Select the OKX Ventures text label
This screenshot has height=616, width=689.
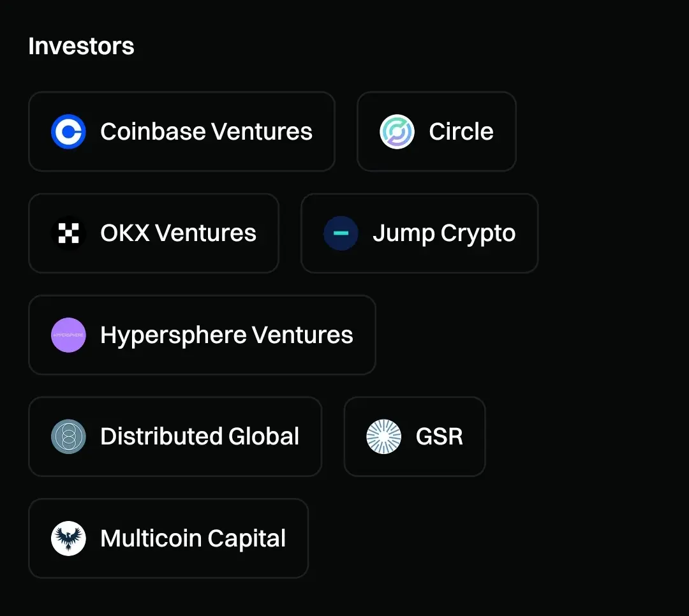pos(178,233)
